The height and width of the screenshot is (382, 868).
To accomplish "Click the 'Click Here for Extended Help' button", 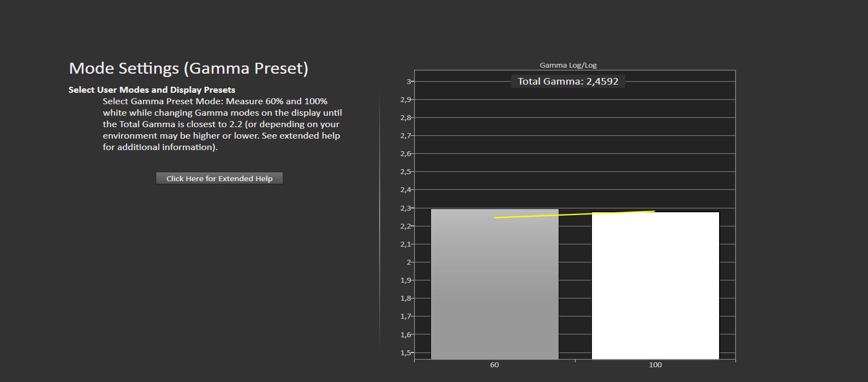I will point(219,178).
